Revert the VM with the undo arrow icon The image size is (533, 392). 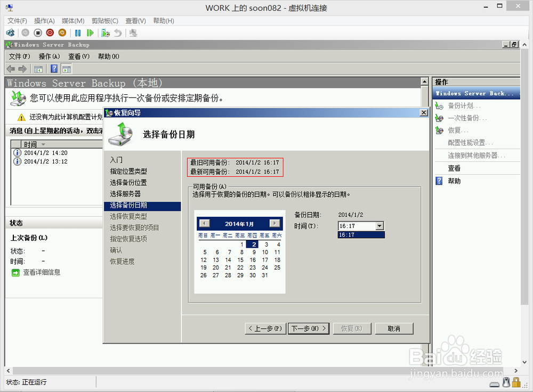tap(118, 33)
